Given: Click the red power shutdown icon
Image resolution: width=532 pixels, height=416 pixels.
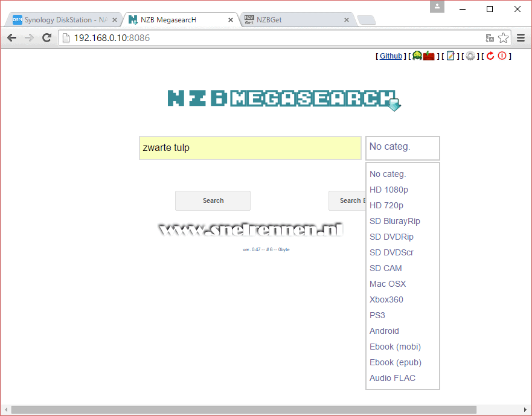Looking at the screenshot, I should (x=502, y=56).
